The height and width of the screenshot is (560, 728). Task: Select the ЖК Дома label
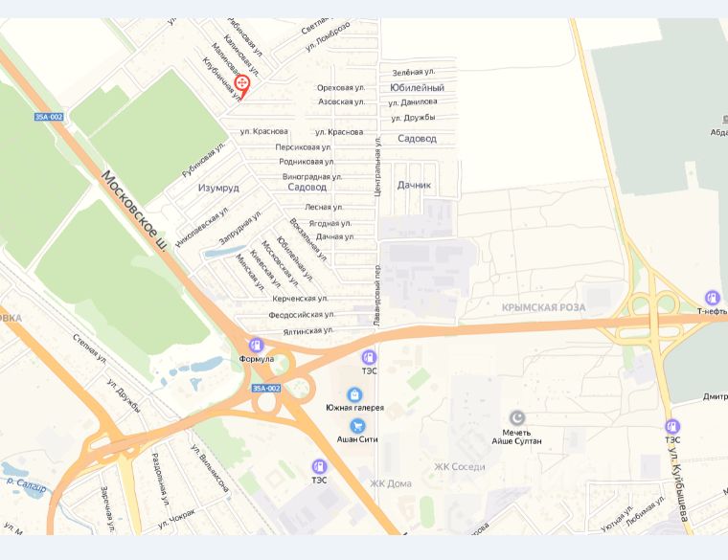pyautogui.click(x=391, y=483)
